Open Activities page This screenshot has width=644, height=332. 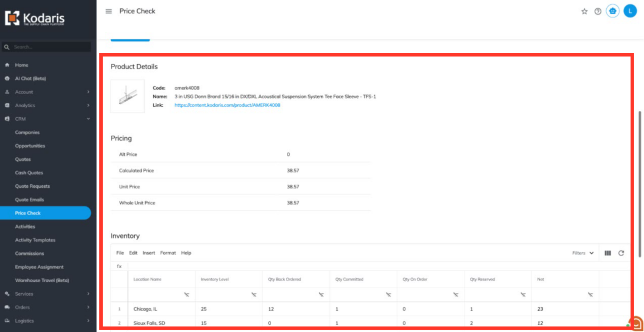pos(25,226)
